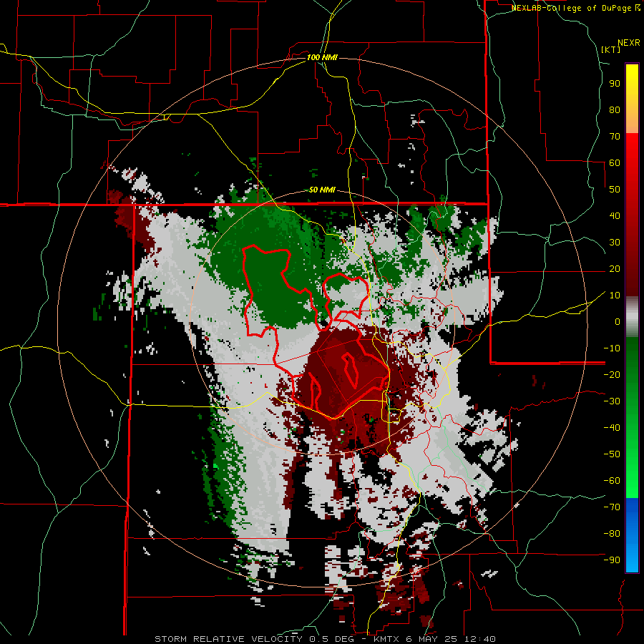This screenshot has height=644, width=644.
Task: Click the 12:40 timestamp in the caption
Action: point(480,639)
